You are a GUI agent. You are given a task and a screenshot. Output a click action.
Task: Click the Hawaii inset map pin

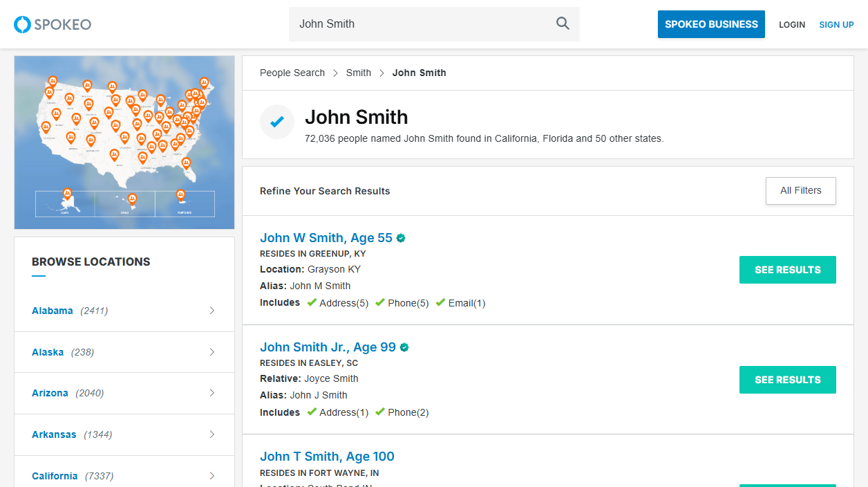[131, 199]
